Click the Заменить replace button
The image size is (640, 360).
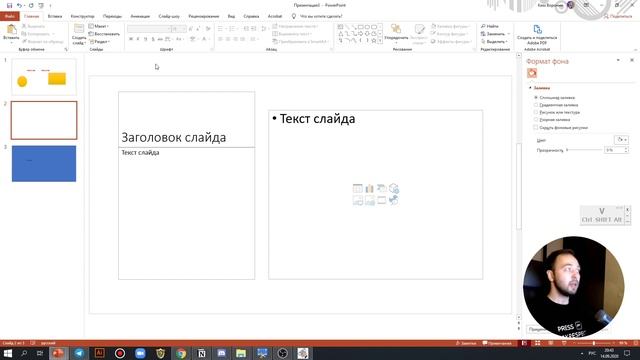[496, 34]
